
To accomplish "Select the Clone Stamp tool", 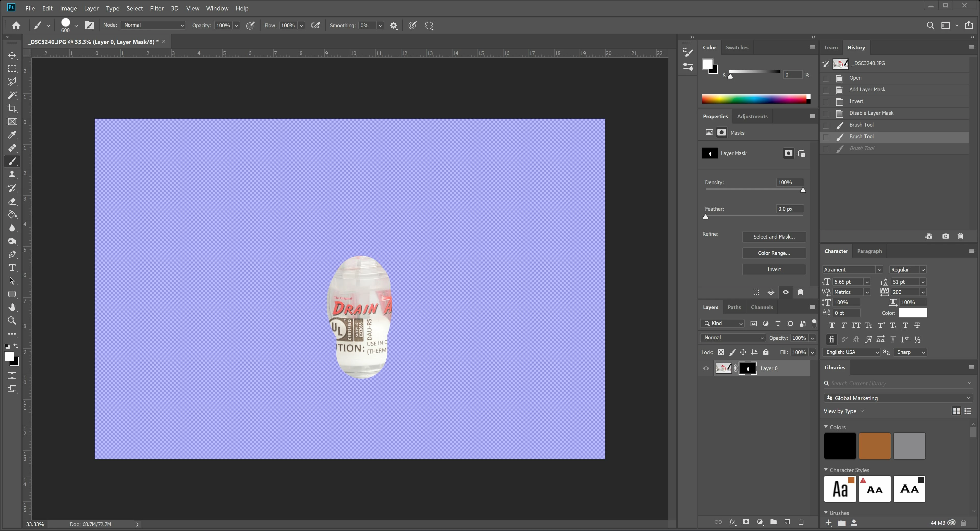I will click(12, 175).
